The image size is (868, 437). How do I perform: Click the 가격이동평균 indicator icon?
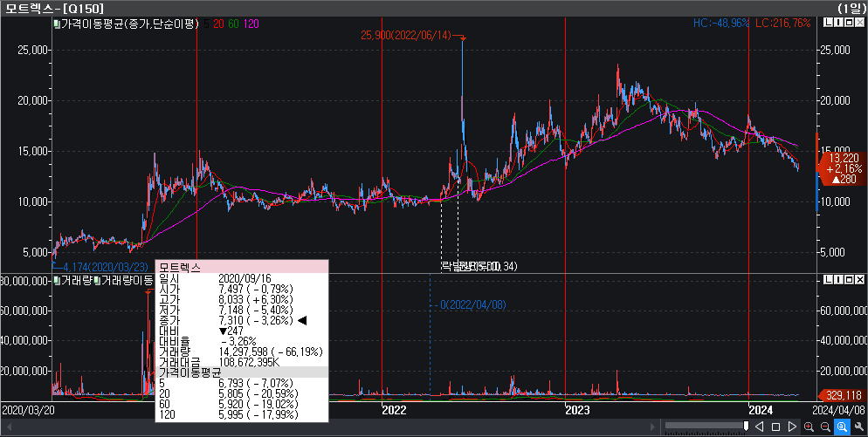click(x=57, y=24)
